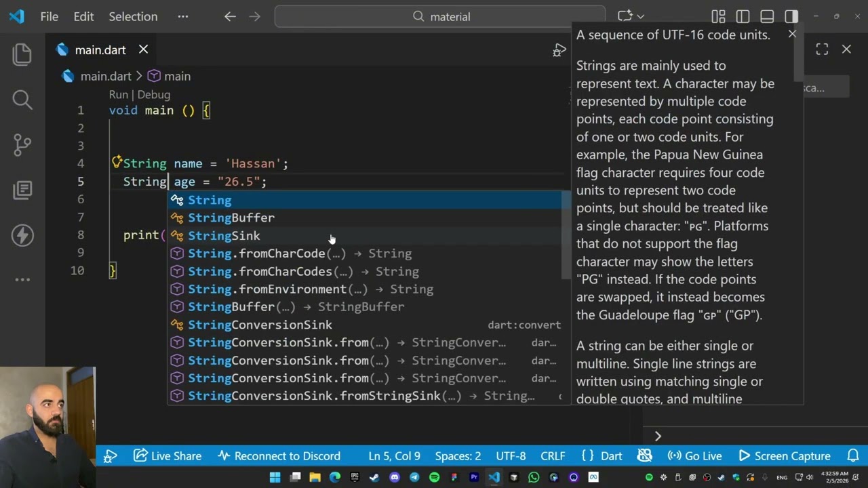Open the Explorer view in activity bar
The width and height of the screenshot is (868, 488).
point(22,54)
